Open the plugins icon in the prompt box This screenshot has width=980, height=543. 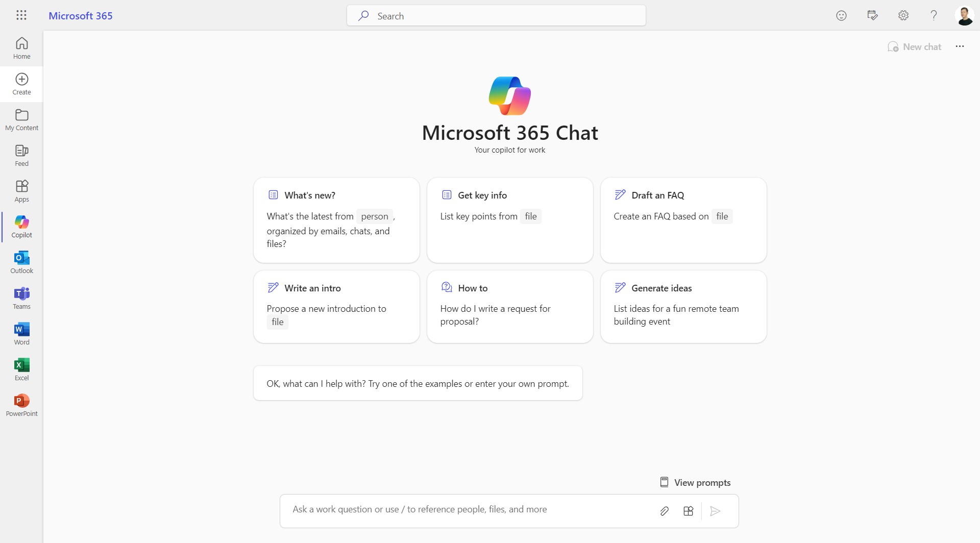(x=688, y=511)
